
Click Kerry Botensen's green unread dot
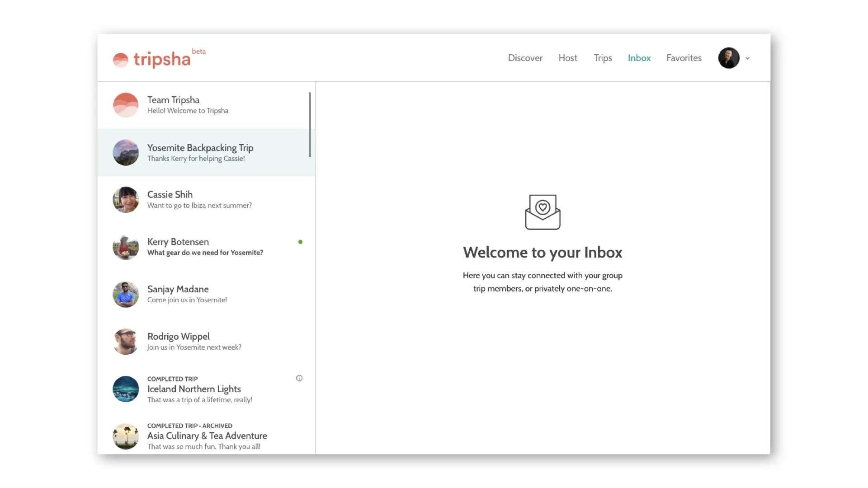tap(300, 242)
